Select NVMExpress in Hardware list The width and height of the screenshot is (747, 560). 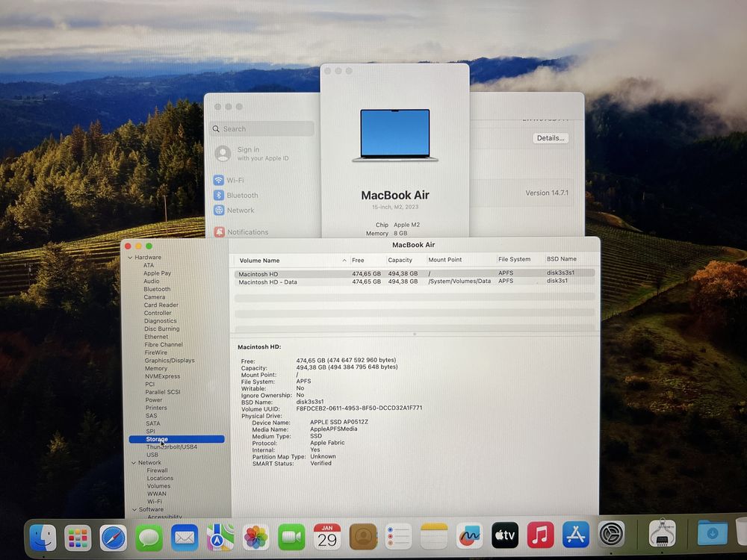tap(162, 376)
